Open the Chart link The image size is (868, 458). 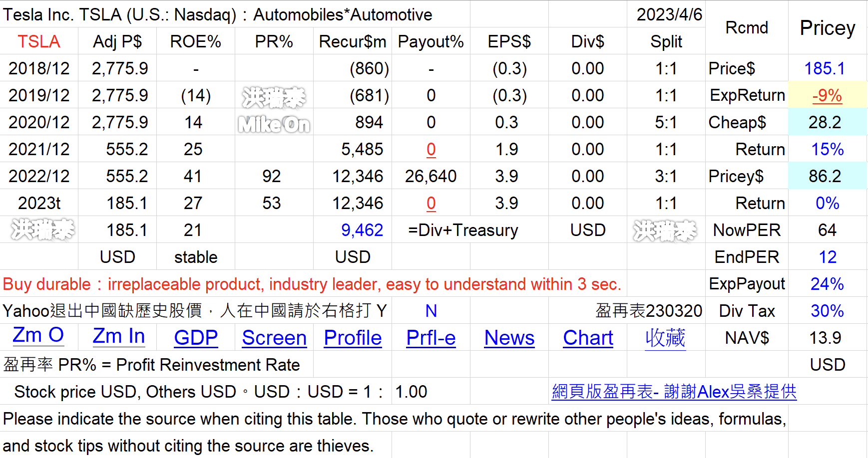coord(588,338)
